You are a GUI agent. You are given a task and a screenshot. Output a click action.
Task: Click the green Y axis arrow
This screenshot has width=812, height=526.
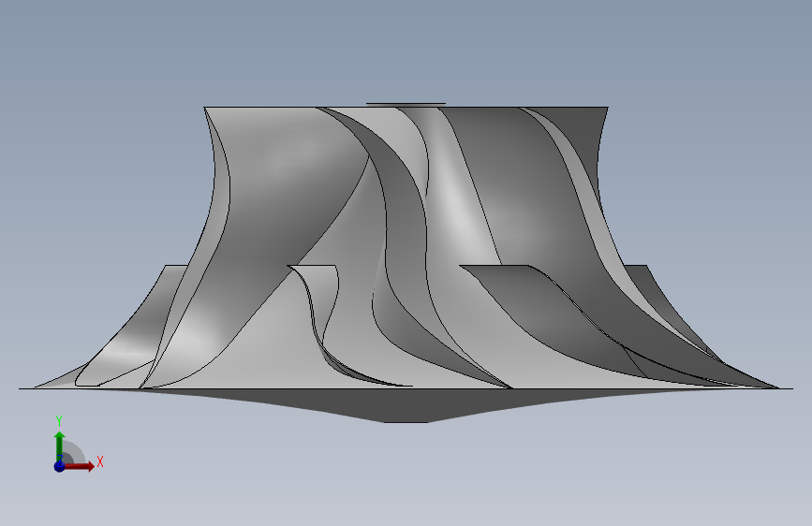coord(59,446)
